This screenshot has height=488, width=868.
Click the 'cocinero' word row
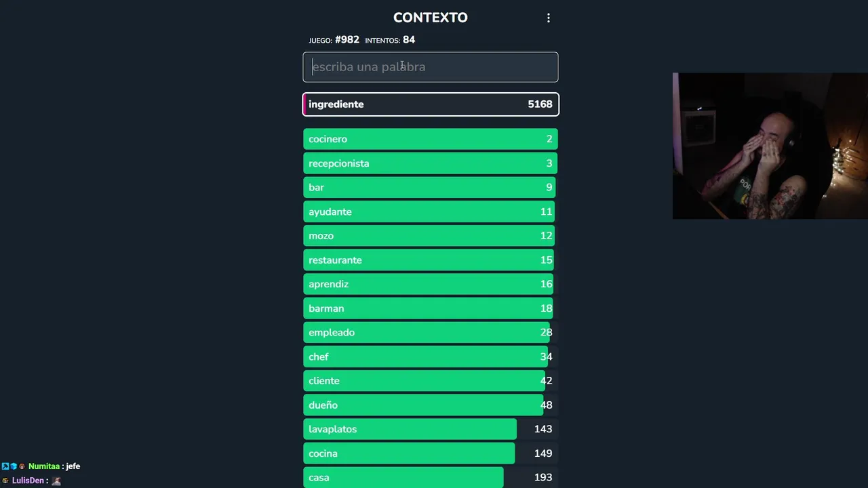[x=431, y=139]
